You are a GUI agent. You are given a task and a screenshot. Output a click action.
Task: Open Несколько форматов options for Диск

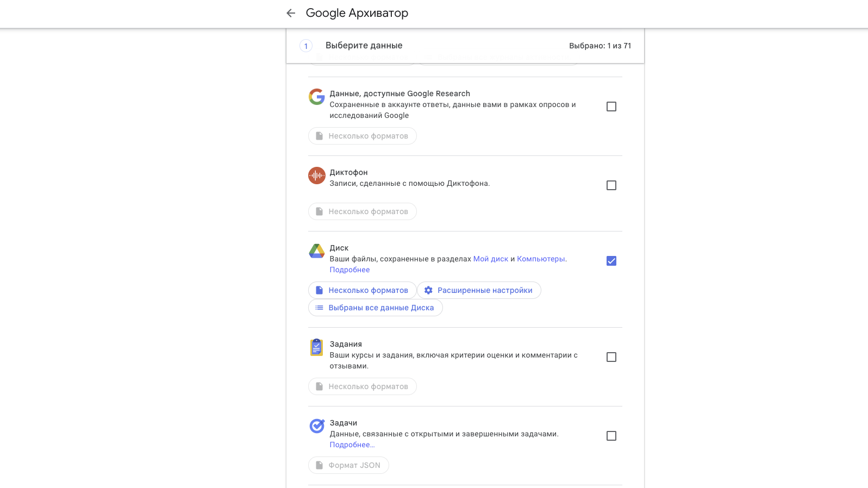tap(363, 290)
